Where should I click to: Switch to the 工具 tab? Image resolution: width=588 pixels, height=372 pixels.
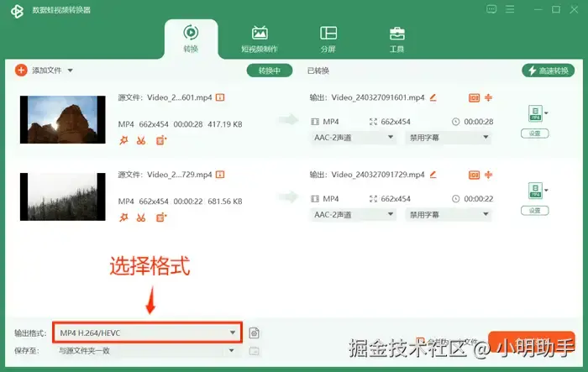[x=396, y=39]
